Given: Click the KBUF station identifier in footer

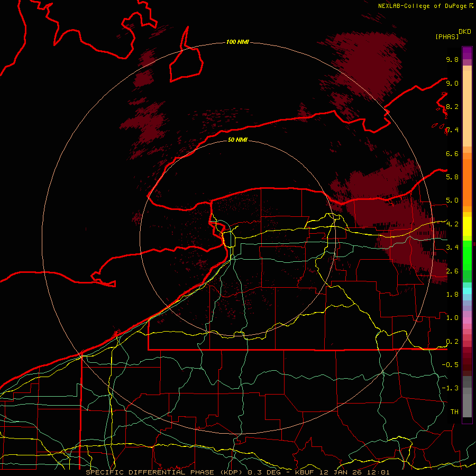Looking at the screenshot, I should coord(305,472).
